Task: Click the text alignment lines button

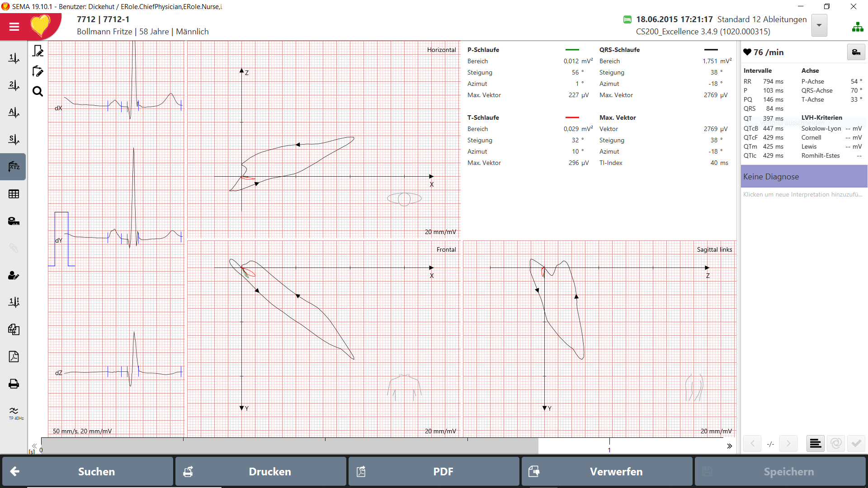Action: click(815, 444)
